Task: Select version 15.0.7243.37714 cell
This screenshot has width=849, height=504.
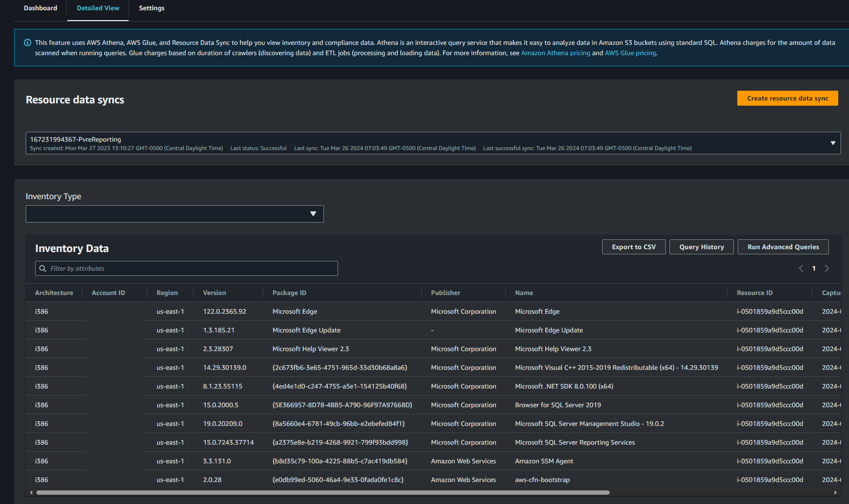Action: click(x=228, y=442)
